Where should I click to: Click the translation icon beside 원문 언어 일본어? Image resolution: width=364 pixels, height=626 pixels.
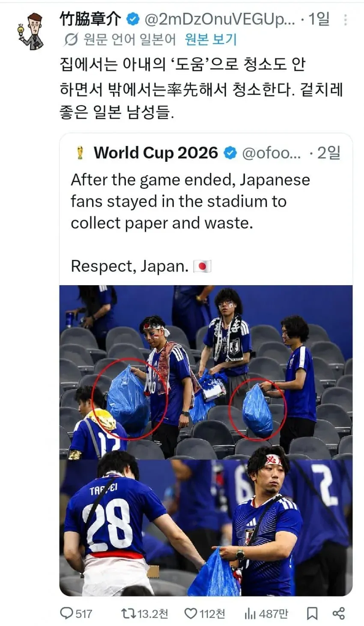71,40
